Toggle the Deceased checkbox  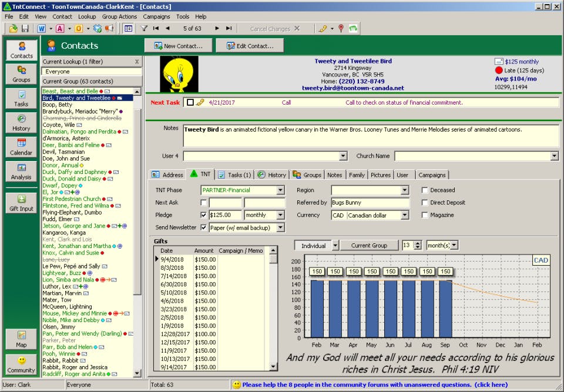coord(425,190)
